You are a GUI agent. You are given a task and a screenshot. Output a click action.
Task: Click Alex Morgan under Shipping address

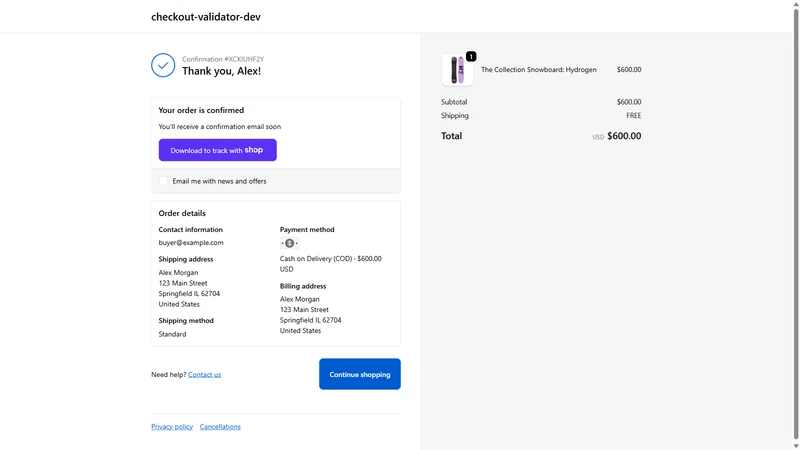point(178,273)
